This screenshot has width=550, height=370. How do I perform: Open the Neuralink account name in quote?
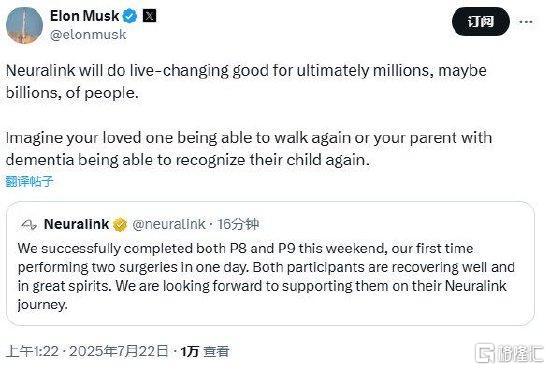click(x=76, y=224)
